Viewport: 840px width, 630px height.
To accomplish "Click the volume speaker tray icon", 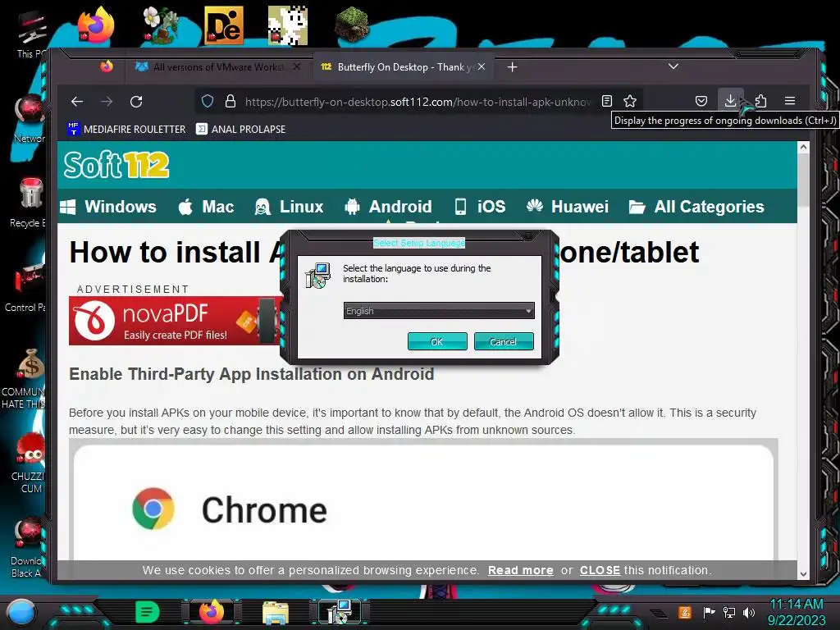I will (749, 612).
